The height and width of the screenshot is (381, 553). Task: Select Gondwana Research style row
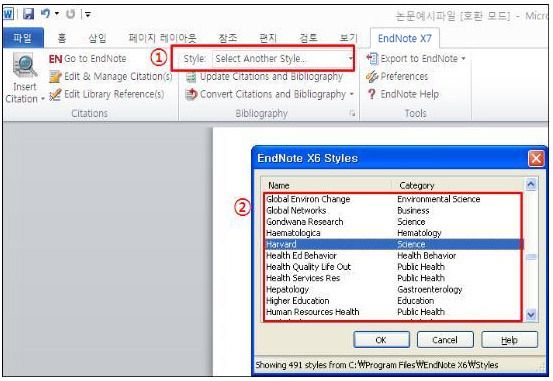click(x=392, y=222)
